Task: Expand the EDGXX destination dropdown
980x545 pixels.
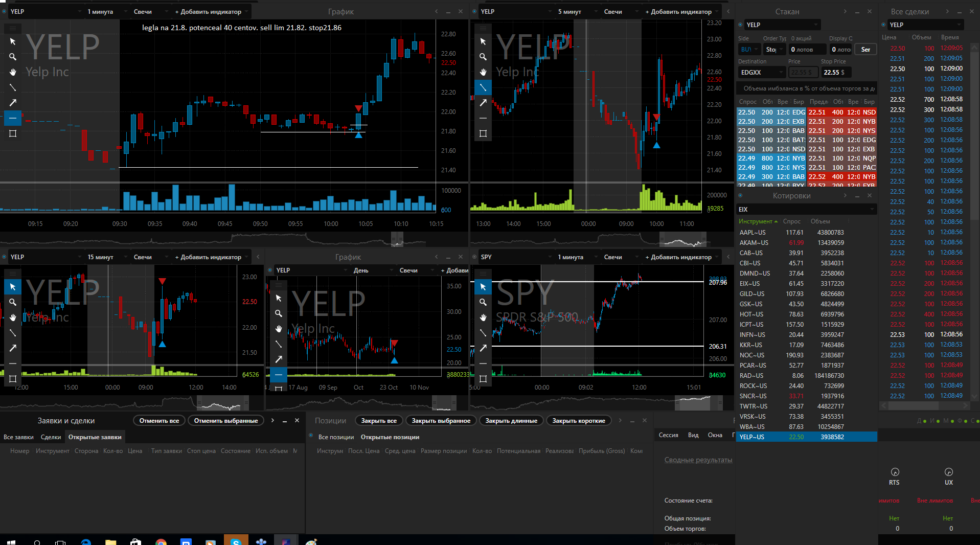Action: coord(761,73)
